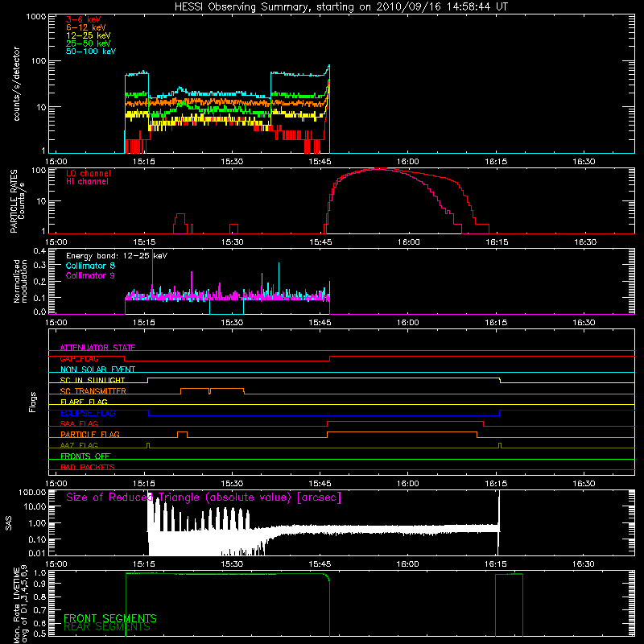The width and height of the screenshot is (644, 644).
Task: Click the SAS axis label
Action: (9, 523)
